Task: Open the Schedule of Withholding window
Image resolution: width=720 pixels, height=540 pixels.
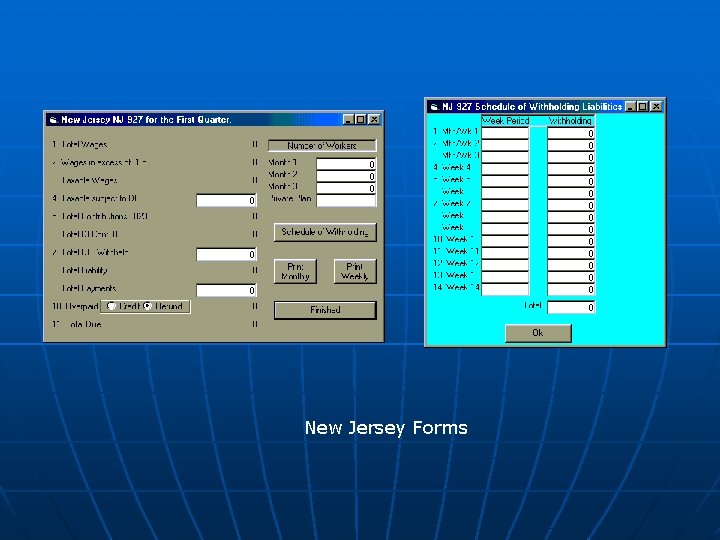Action: tap(325, 232)
